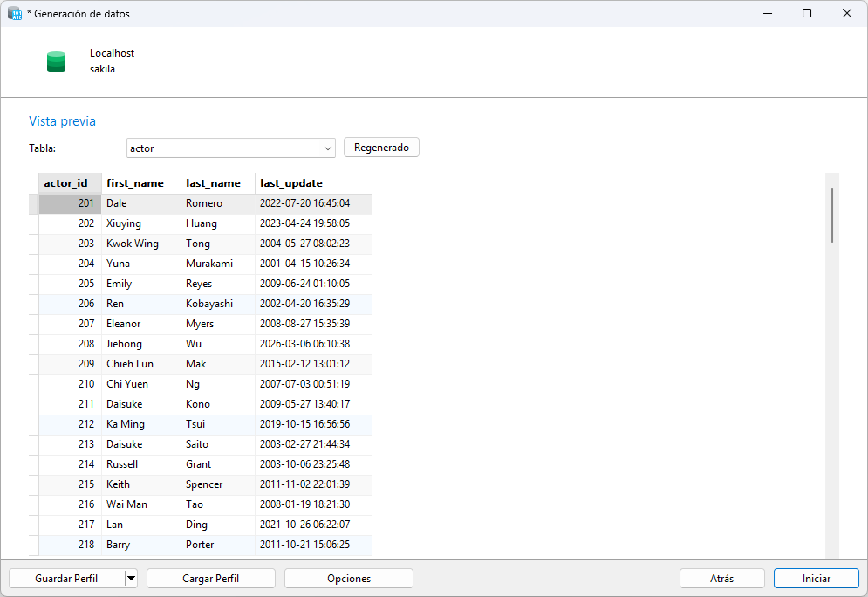Image resolution: width=868 pixels, height=597 pixels.
Task: Click the Cargar Perfil button
Action: 211,578
